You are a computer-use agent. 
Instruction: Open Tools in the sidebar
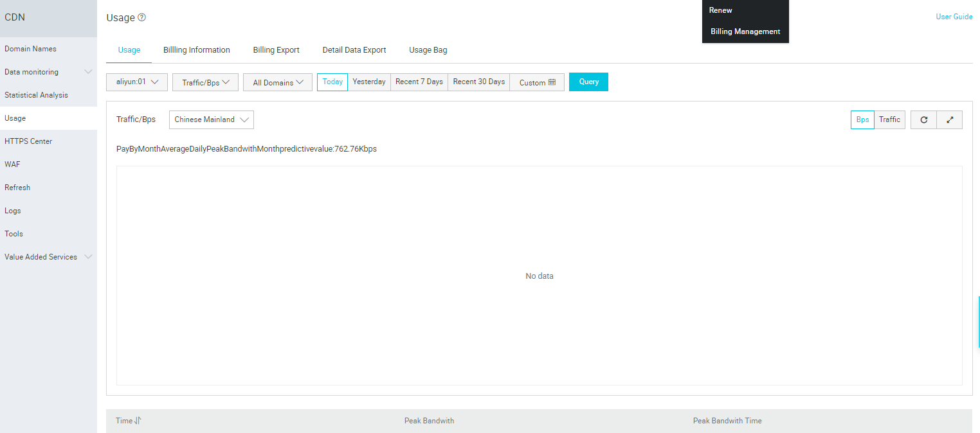coord(48,234)
